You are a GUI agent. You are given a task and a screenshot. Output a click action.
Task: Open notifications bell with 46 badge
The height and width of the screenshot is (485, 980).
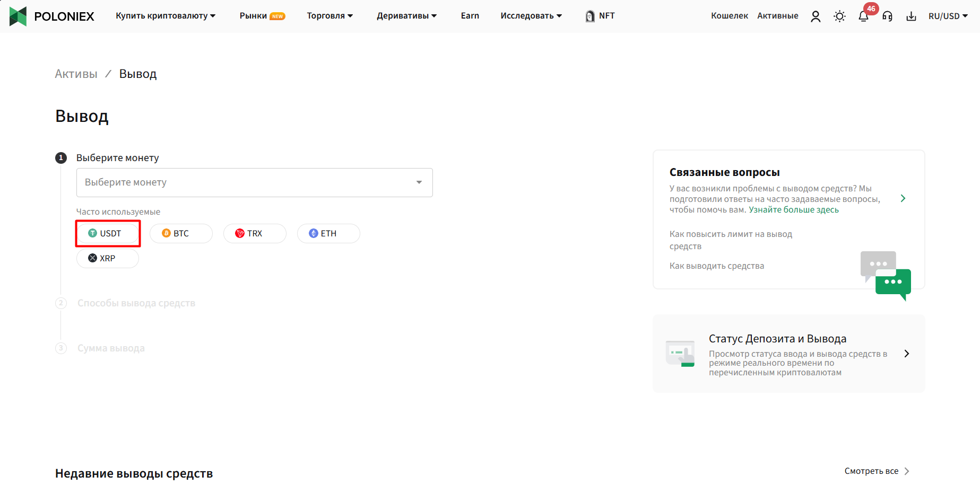(x=864, y=16)
